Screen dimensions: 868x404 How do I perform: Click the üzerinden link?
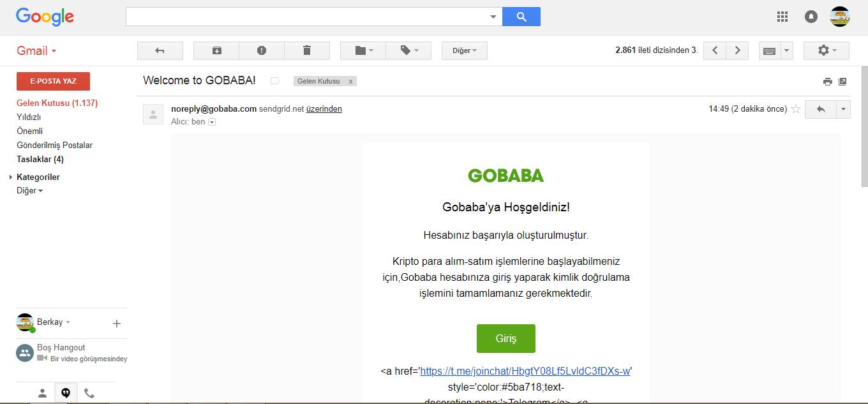coord(324,109)
